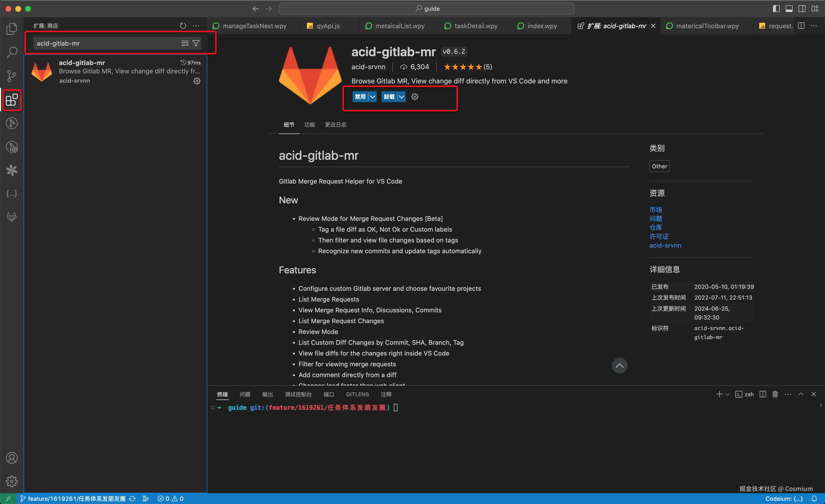Refresh the extensions list

point(183,26)
